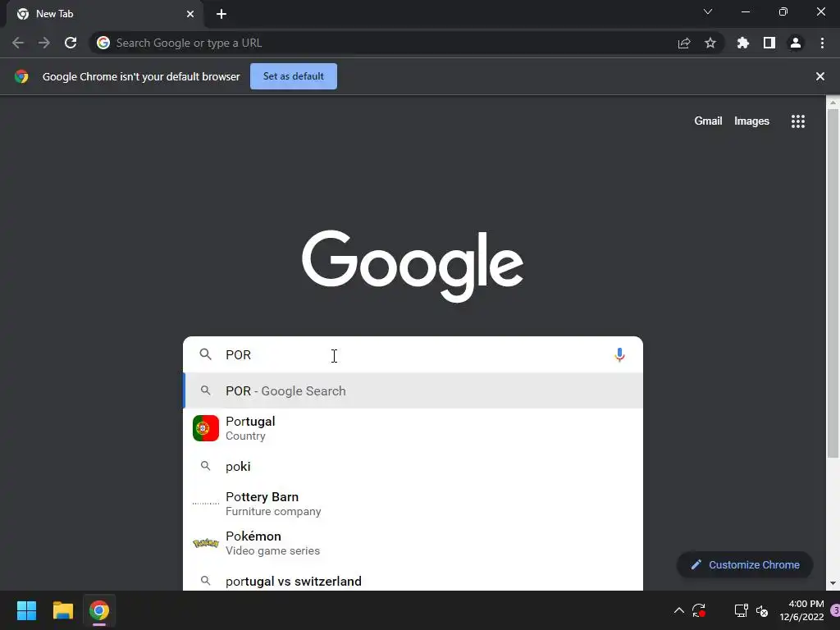Click the browser forward arrow

pos(44,43)
